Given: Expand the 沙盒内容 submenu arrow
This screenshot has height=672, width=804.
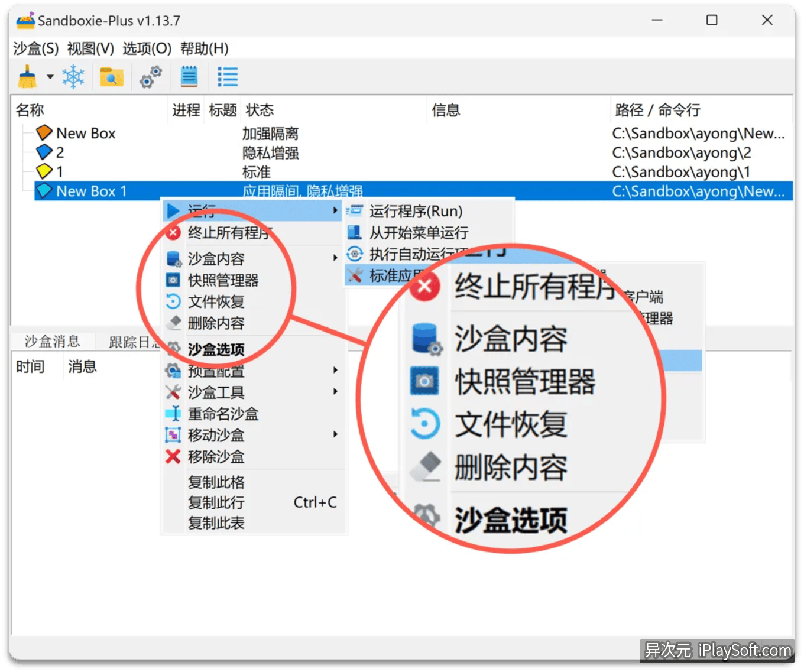Looking at the screenshot, I should pos(335,258).
